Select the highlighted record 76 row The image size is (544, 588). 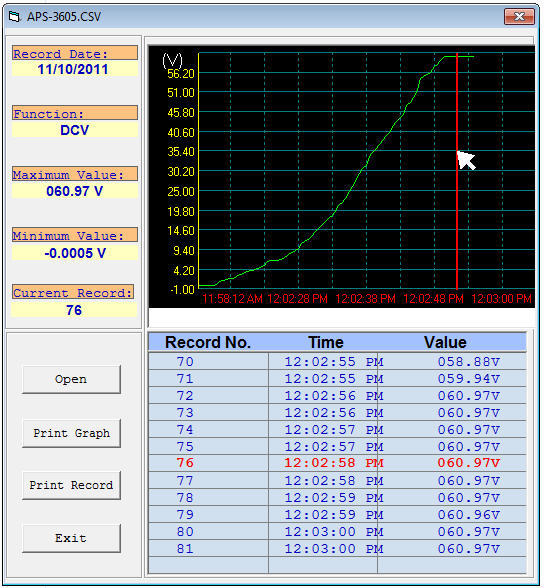(337, 463)
